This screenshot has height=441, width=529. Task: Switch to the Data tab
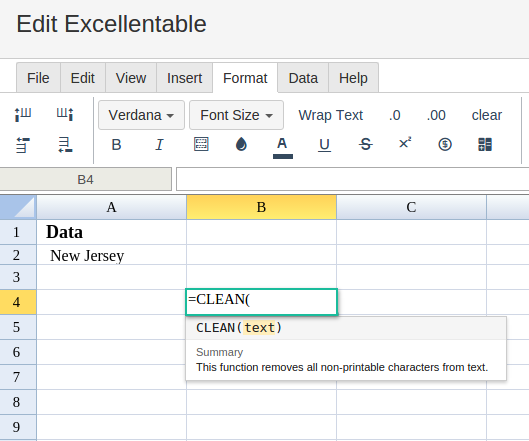[303, 78]
